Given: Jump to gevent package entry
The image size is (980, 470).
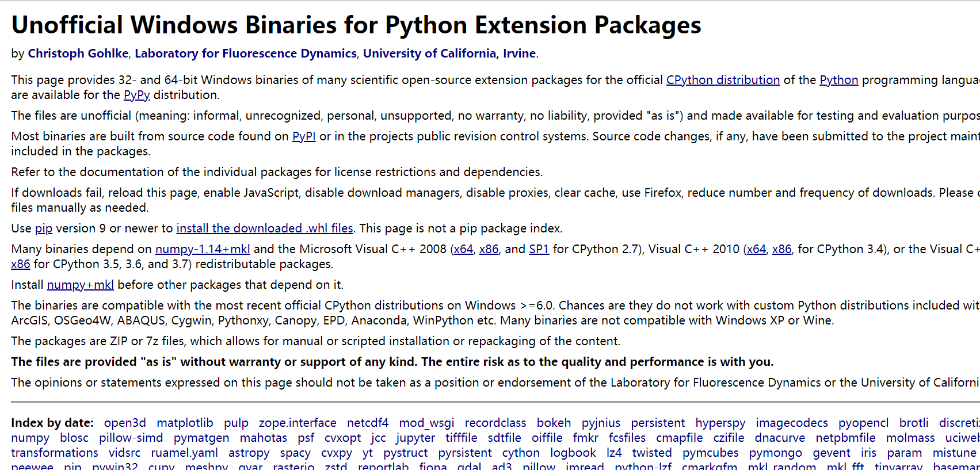Looking at the screenshot, I should coord(832,453).
